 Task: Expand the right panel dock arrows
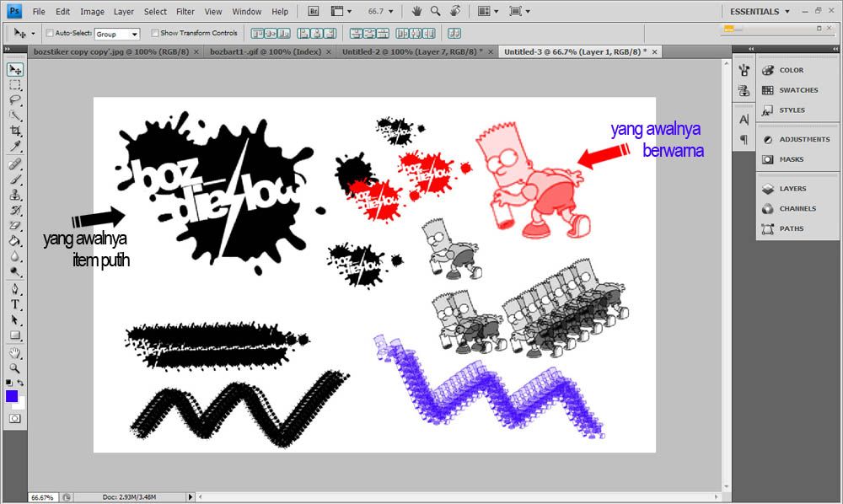[835, 49]
